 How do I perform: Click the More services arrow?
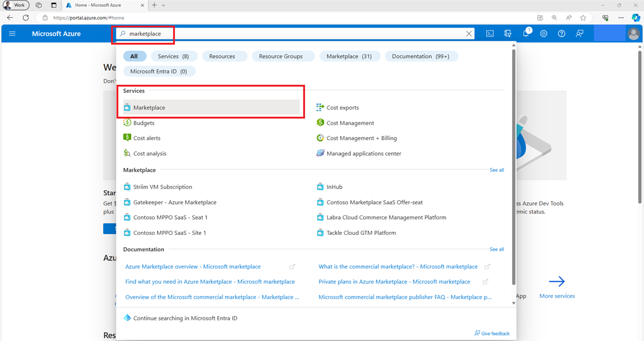[557, 281]
